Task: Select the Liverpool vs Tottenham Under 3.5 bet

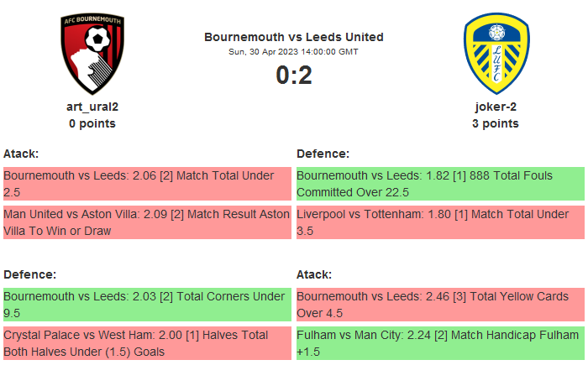Action: pos(440,222)
